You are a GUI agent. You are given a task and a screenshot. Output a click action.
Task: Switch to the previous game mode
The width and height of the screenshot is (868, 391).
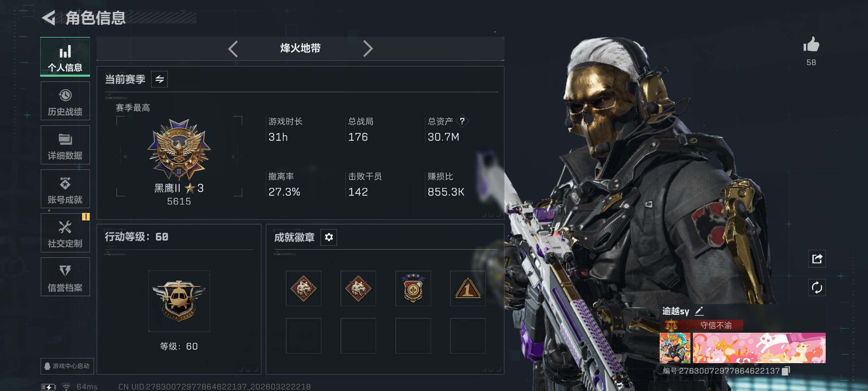tap(233, 49)
